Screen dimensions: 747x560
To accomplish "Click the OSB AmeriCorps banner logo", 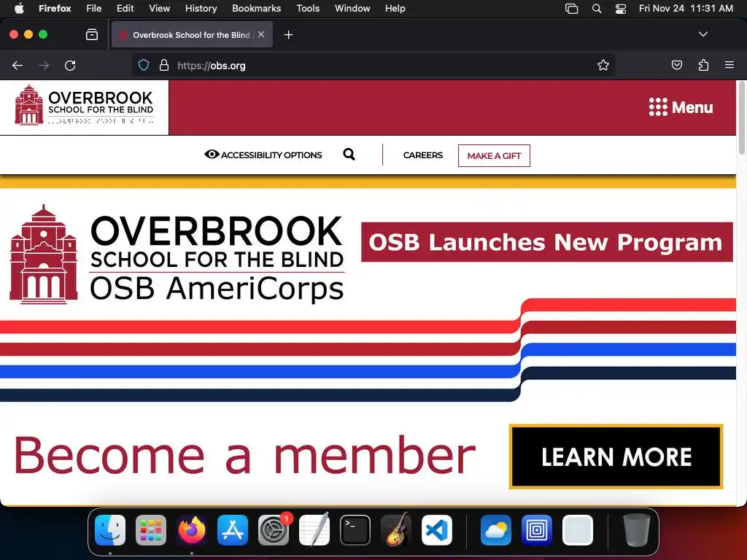I will 177,254.
